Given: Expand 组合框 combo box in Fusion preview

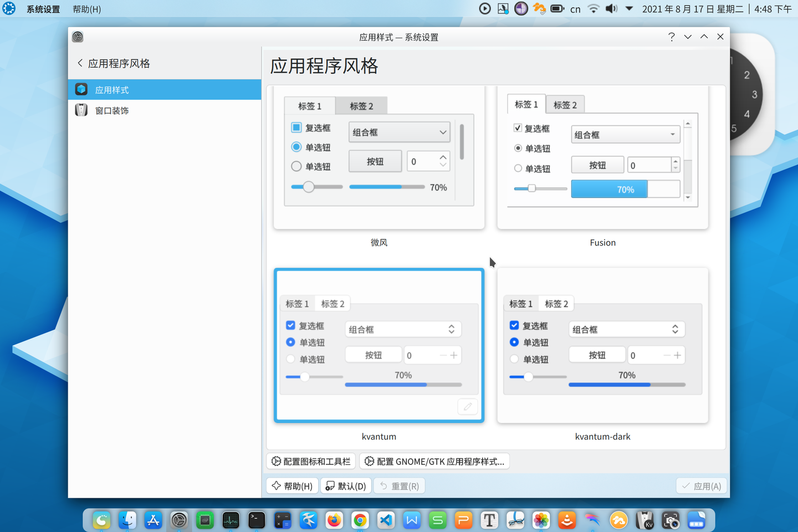Looking at the screenshot, I should 626,135.
